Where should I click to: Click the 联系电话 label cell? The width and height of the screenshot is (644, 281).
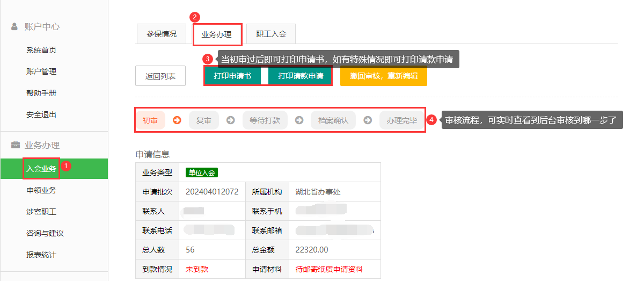pyautogui.click(x=157, y=230)
